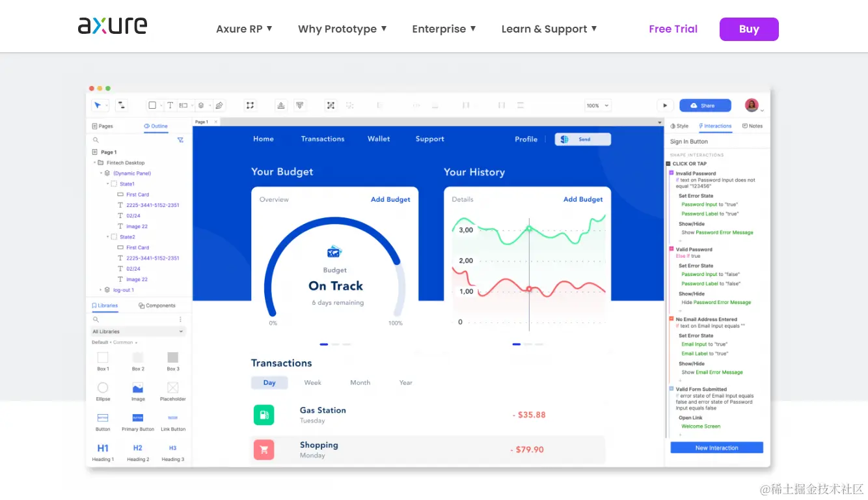Screen dimensions: 868x500
Task: Click the outline filter icon
Action: [x=180, y=140]
